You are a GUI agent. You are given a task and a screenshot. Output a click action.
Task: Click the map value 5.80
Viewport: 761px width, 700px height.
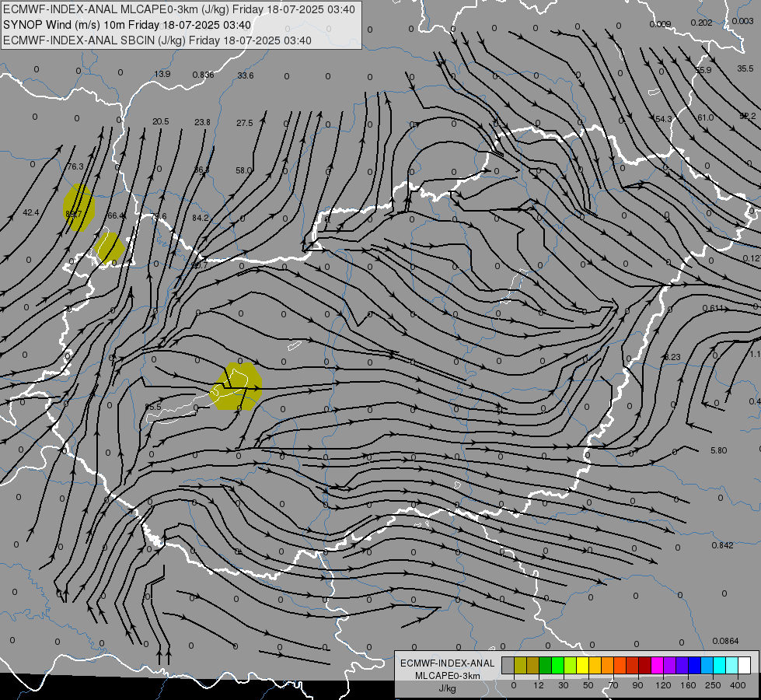pos(718,450)
